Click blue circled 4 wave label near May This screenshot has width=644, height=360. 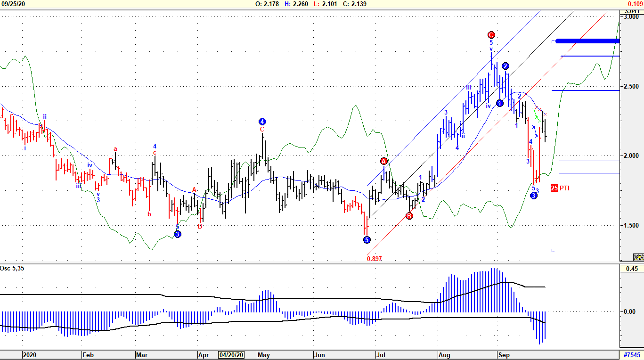pos(262,121)
